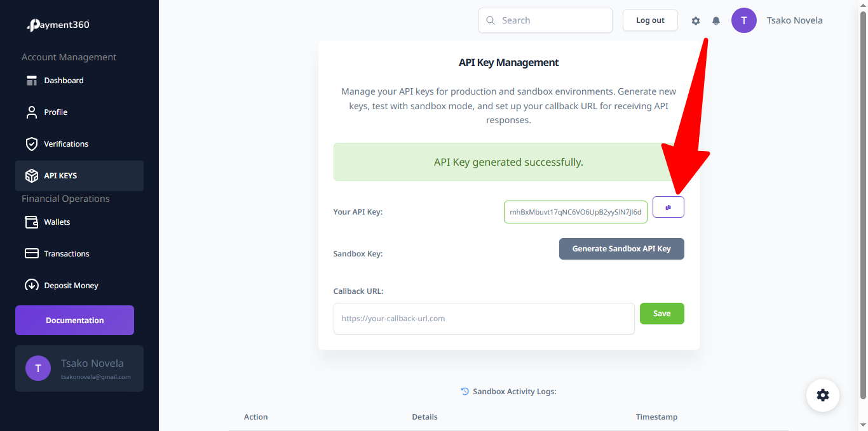
Task: Open notifications via the bell icon
Action: pos(716,21)
